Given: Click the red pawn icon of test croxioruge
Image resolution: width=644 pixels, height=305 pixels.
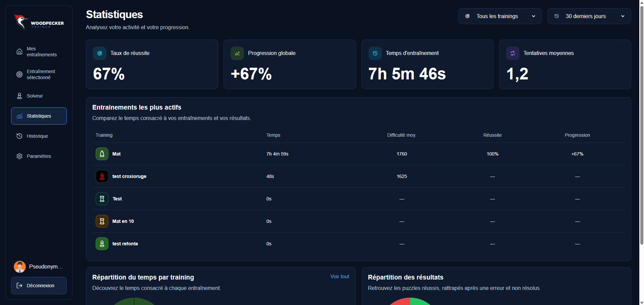Looking at the screenshot, I should pyautogui.click(x=102, y=176).
